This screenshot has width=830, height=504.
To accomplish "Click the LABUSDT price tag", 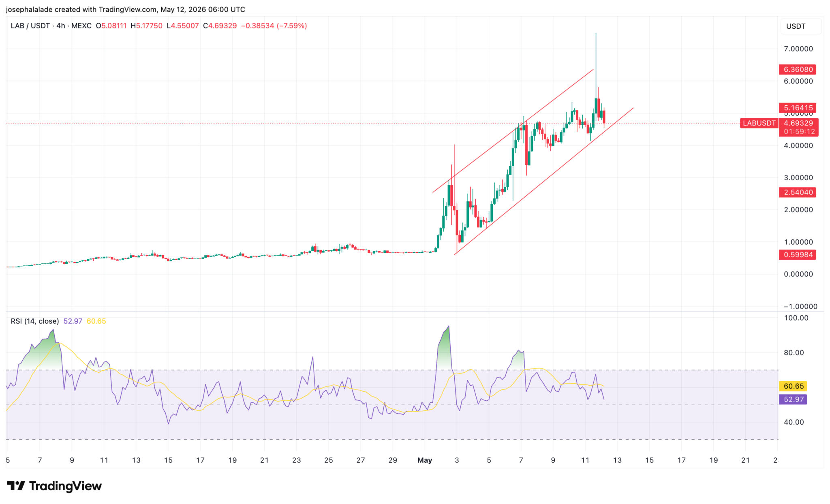I will click(x=759, y=123).
